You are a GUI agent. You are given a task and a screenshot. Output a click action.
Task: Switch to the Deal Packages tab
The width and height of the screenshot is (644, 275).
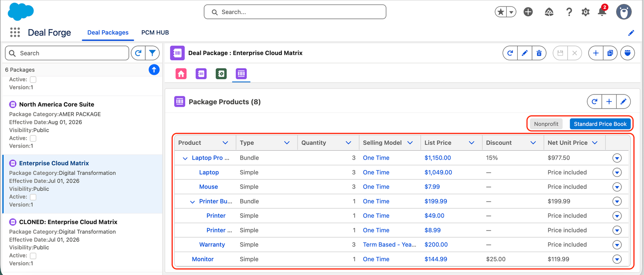point(108,33)
